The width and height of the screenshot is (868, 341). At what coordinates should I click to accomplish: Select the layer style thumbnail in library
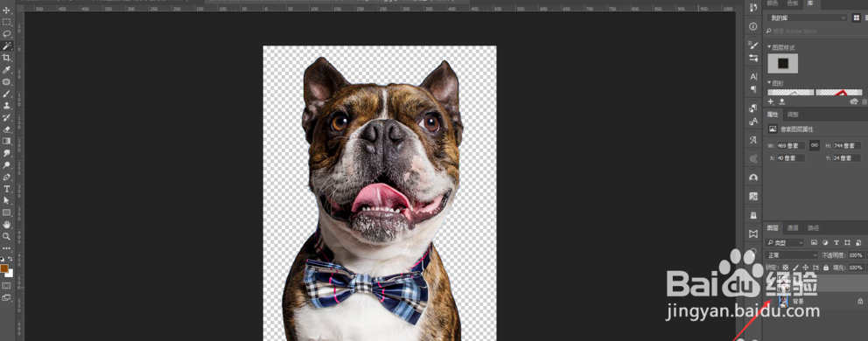tap(783, 63)
